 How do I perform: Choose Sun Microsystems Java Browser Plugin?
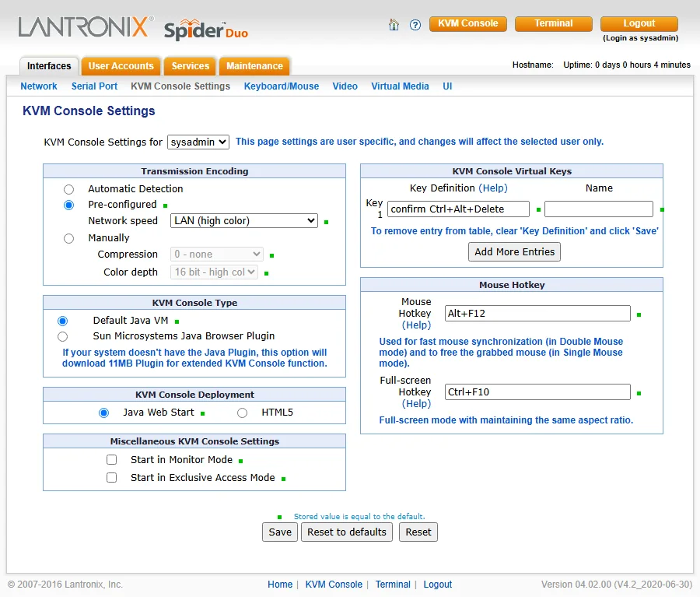point(62,336)
